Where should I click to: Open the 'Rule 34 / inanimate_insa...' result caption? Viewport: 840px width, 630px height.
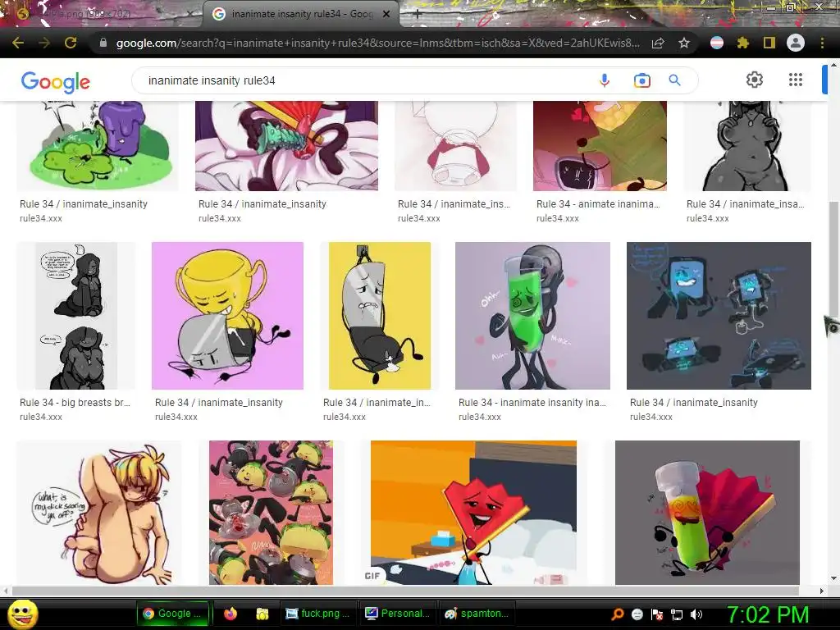(x=745, y=204)
